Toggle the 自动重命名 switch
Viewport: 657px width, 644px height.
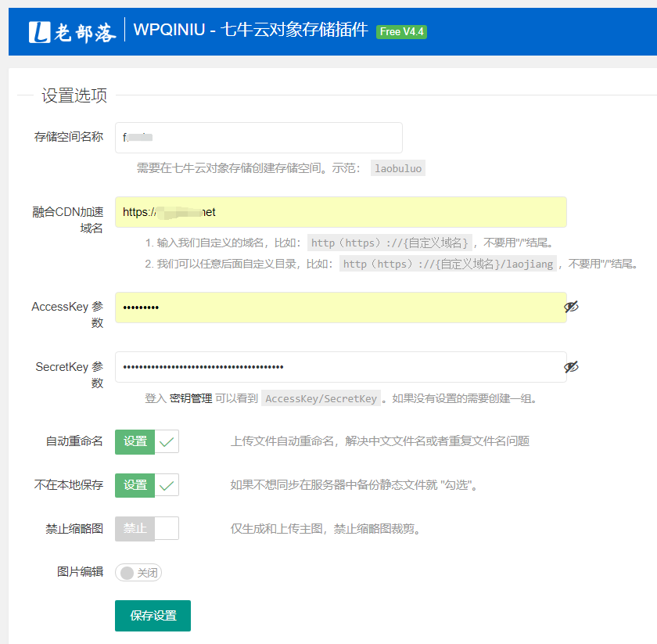(147, 441)
